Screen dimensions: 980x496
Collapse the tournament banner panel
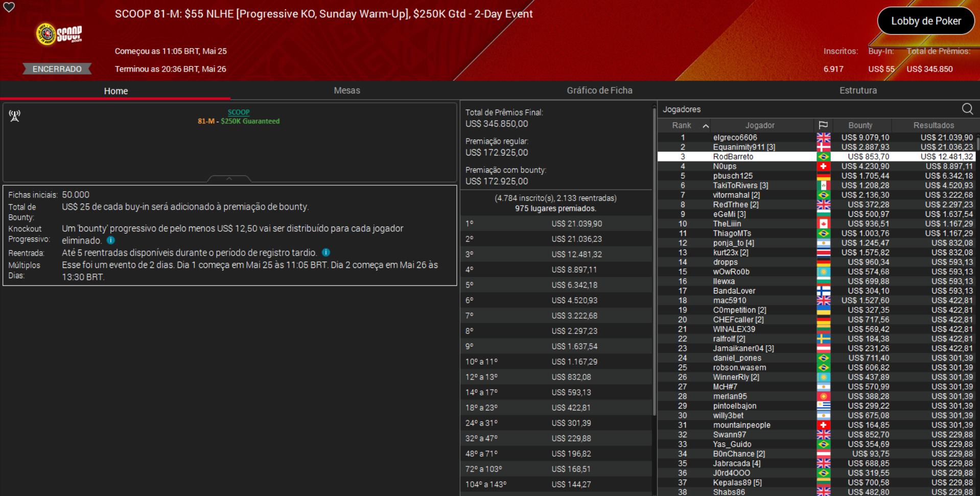click(x=229, y=178)
